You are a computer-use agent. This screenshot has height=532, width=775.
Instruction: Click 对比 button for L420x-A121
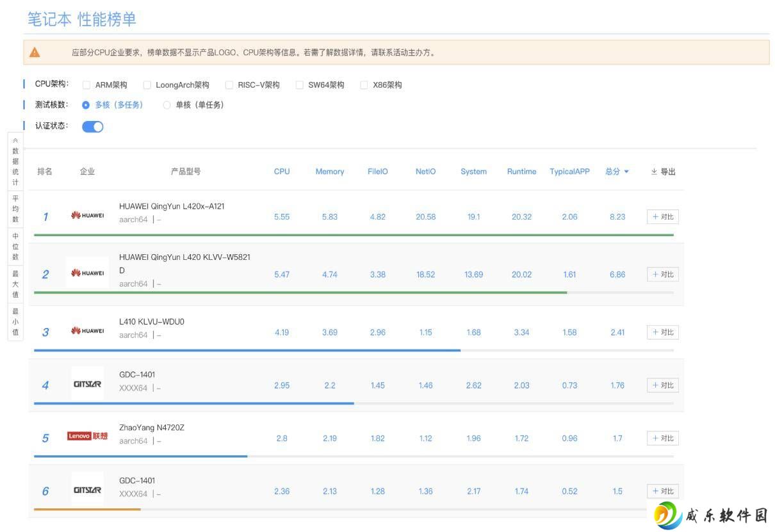pos(663,216)
